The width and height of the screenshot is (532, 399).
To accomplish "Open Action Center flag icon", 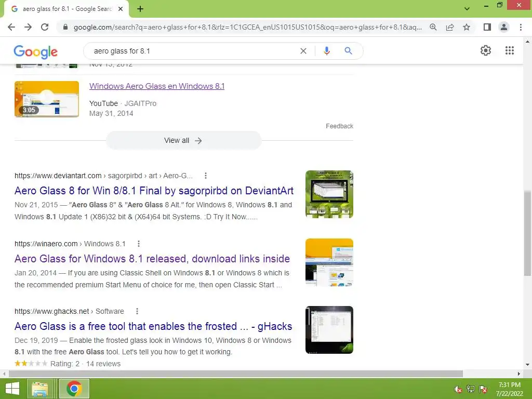I will click(x=483, y=390).
